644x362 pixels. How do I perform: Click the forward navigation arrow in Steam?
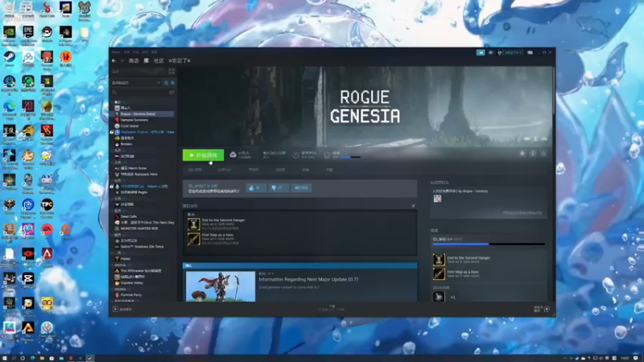122,61
